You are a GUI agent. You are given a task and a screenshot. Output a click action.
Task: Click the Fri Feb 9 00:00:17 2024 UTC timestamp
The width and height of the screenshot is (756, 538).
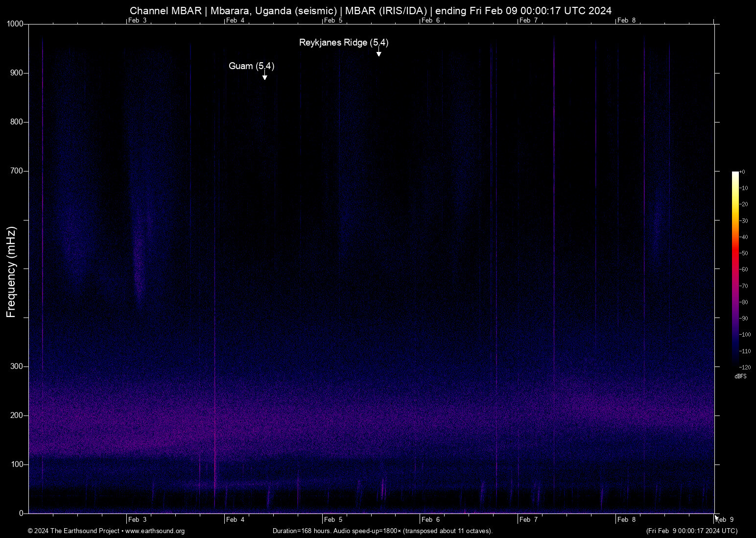pyautogui.click(x=691, y=531)
